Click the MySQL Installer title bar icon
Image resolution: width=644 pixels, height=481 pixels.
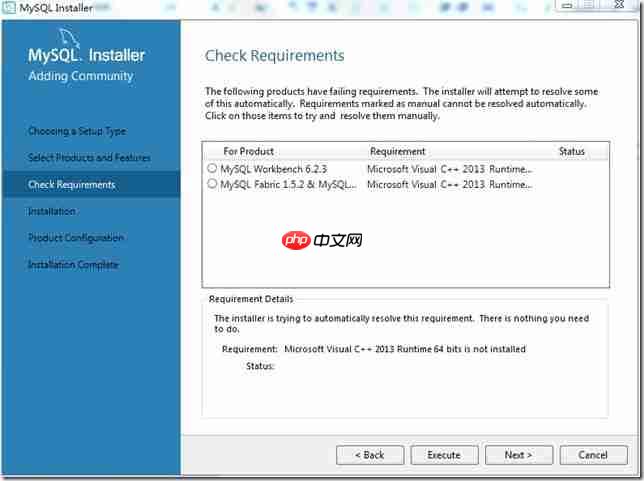[8, 7]
